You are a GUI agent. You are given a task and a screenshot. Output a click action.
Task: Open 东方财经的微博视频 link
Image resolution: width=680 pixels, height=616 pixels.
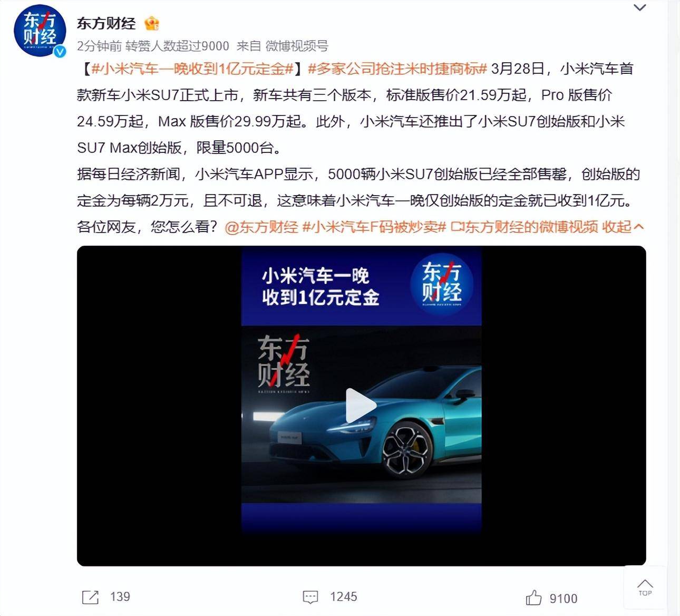click(x=524, y=227)
